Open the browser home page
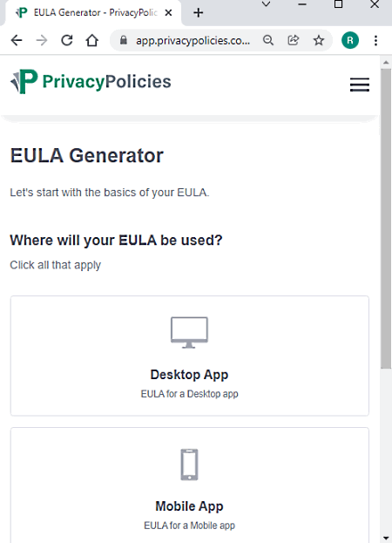The width and height of the screenshot is (392, 543). [x=92, y=40]
